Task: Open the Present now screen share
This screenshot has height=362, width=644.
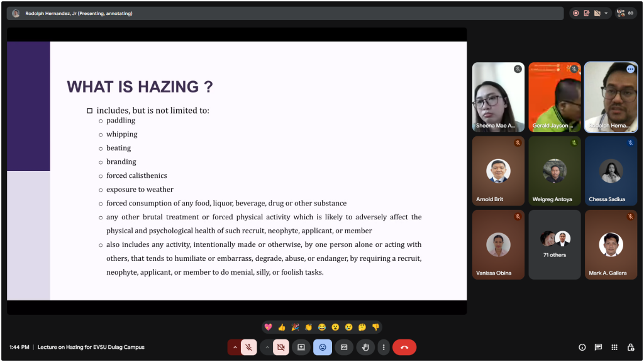Action: 301,347
